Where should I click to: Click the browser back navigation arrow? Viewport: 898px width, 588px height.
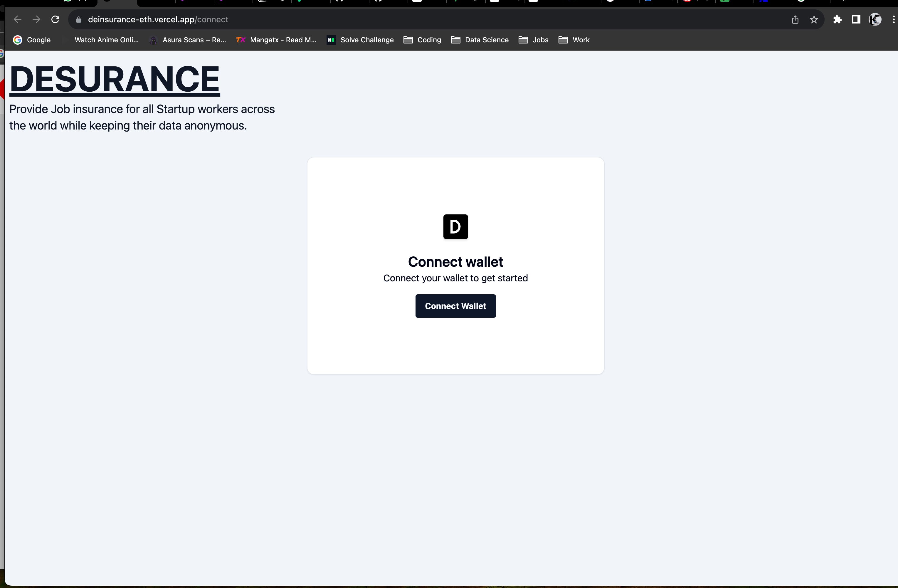(x=18, y=19)
